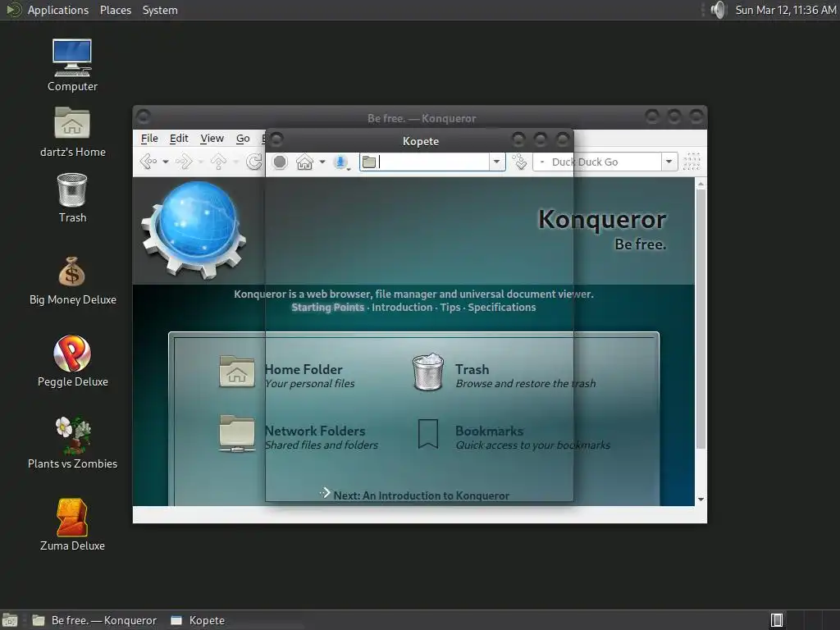
Task: Go back using Konqueror's Back arrow icon
Action: 148,162
